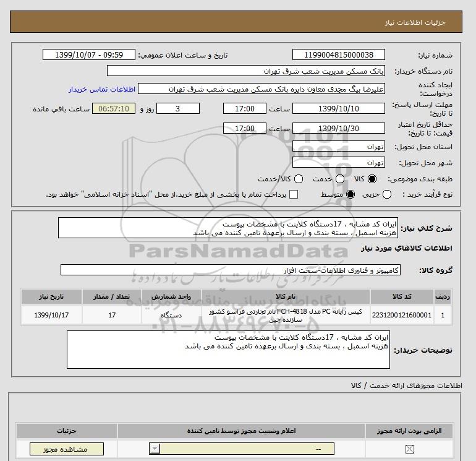Click the price validity time 17:00 field
476x461 pixels.
[245, 128]
